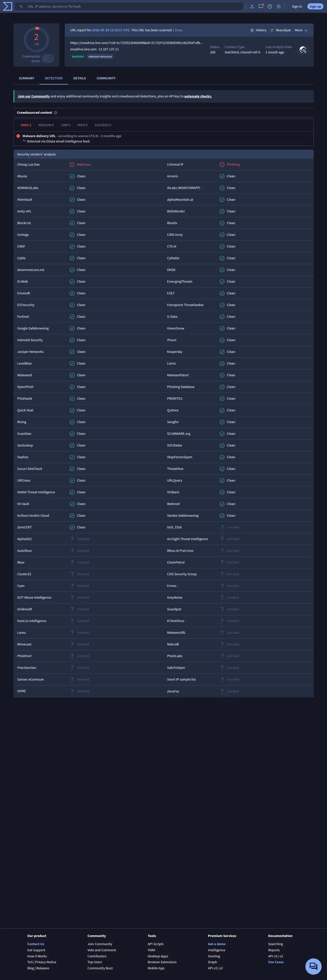Open the notifications icon with red dot

pos(261,6)
